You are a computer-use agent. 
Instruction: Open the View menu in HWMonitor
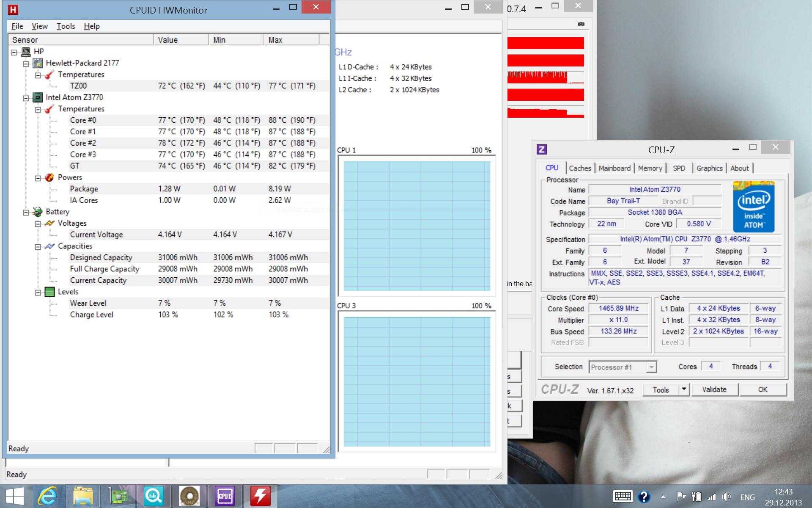tap(40, 26)
